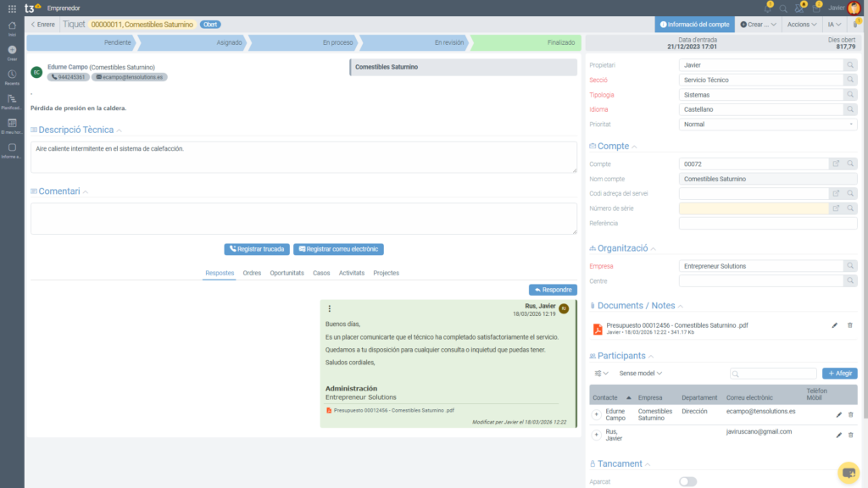This screenshot has height=488, width=868.
Task: Open the notifications bell icon
Action: tap(766, 8)
